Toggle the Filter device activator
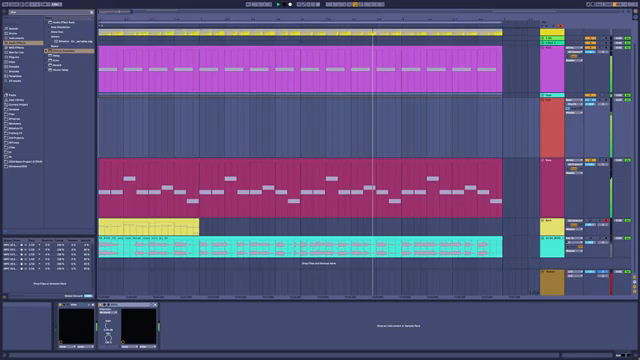Screen dimensions: 640x360 pyautogui.click(x=60, y=305)
